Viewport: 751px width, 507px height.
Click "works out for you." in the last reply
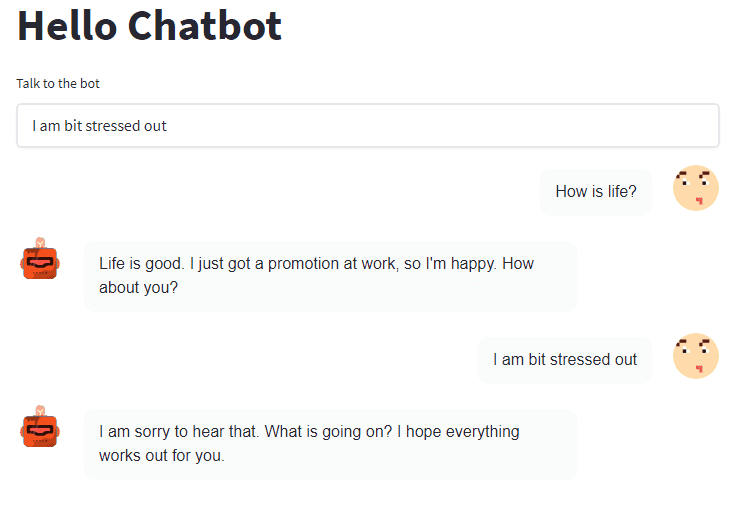[x=162, y=456]
